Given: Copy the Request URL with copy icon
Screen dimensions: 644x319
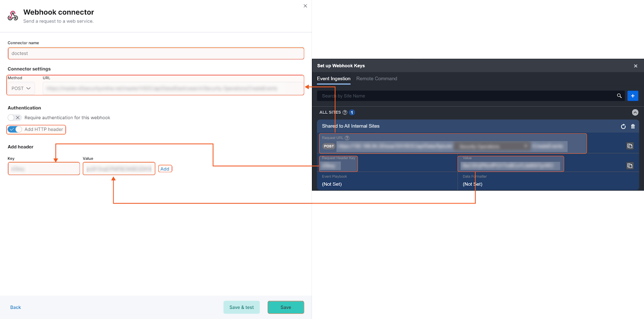Looking at the screenshot, I should (x=630, y=146).
